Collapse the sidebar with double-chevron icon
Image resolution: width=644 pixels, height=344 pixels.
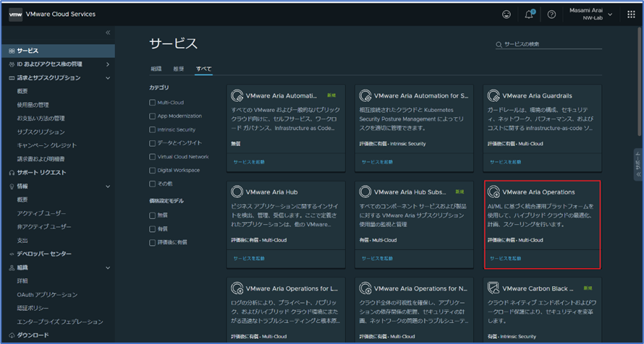(x=108, y=33)
